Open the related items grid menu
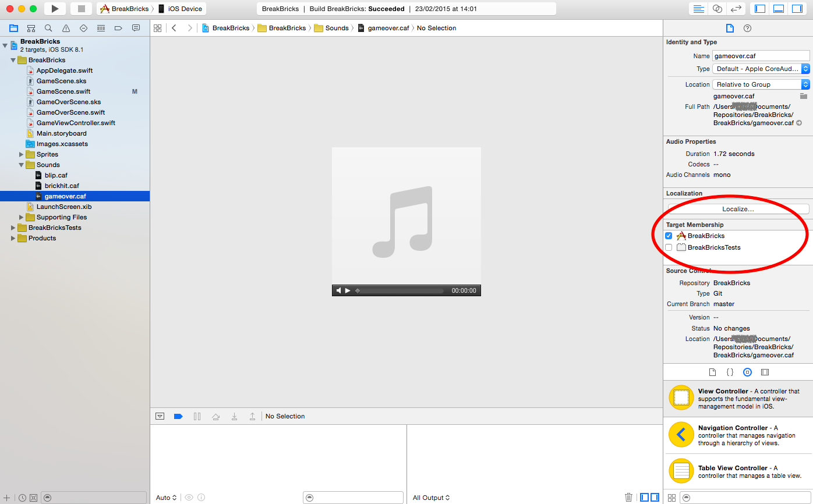 click(x=157, y=28)
